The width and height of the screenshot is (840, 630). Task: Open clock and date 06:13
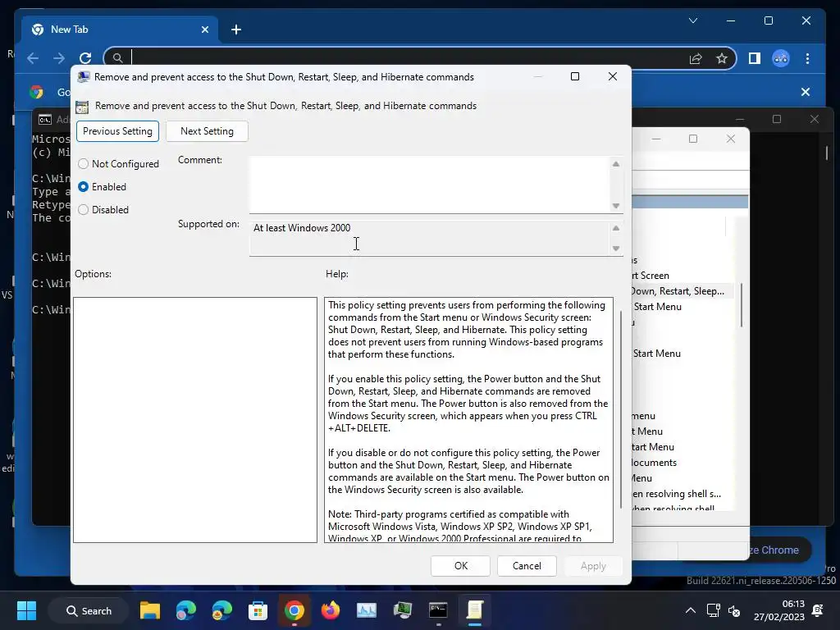[779, 610]
